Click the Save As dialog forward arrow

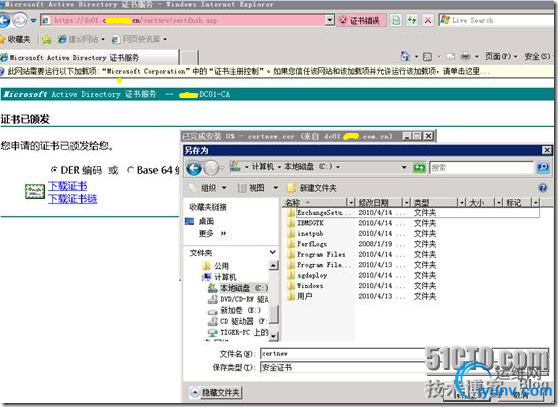click(211, 168)
